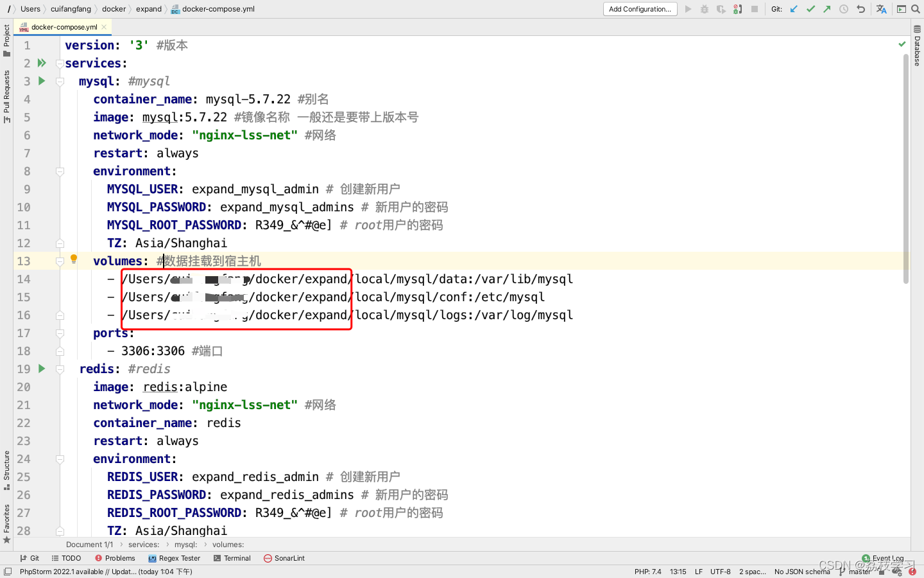924x578 pixels.
Task: Open the Database tool window
Action: click(x=917, y=46)
